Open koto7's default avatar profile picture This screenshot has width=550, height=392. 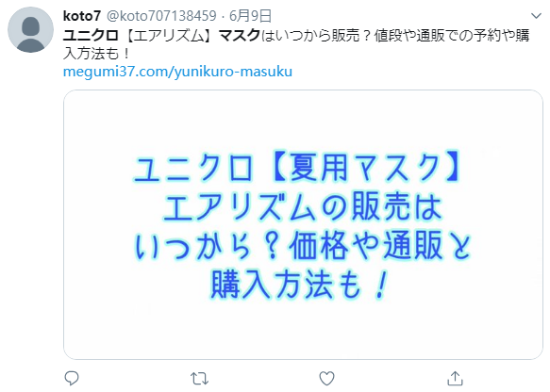click(30, 30)
